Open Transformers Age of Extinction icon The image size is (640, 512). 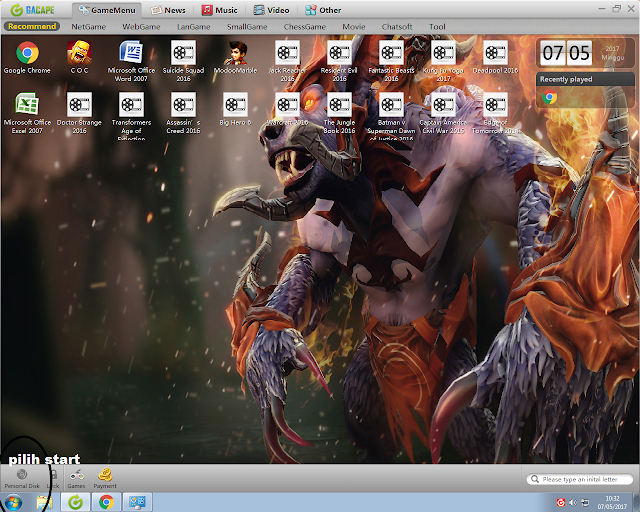click(131, 105)
